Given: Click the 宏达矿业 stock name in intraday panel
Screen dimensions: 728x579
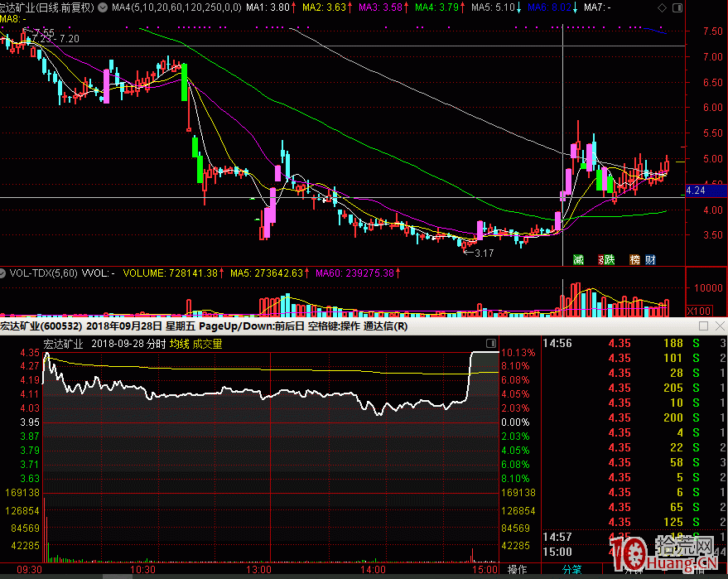Looking at the screenshot, I should (63, 344).
